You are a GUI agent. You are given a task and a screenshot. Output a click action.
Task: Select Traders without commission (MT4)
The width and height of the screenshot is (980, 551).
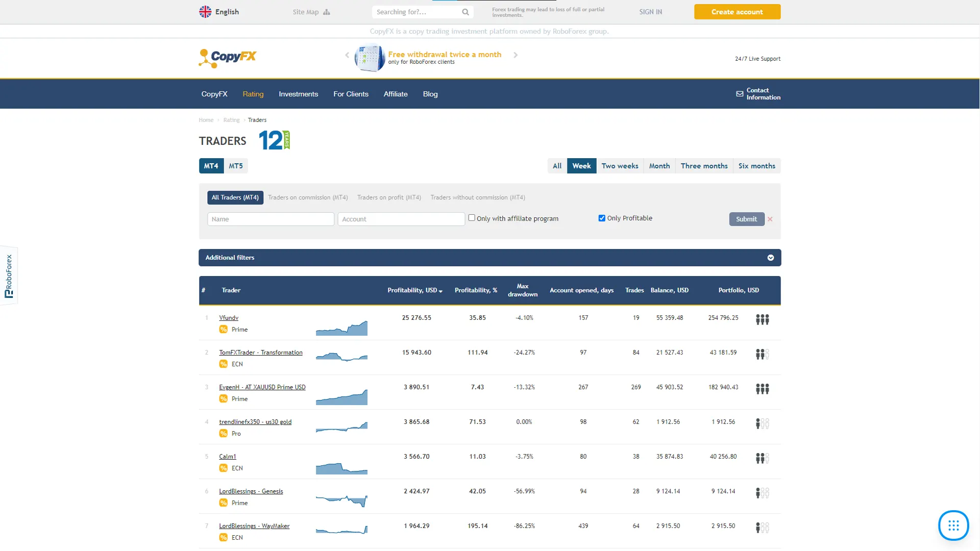point(478,197)
